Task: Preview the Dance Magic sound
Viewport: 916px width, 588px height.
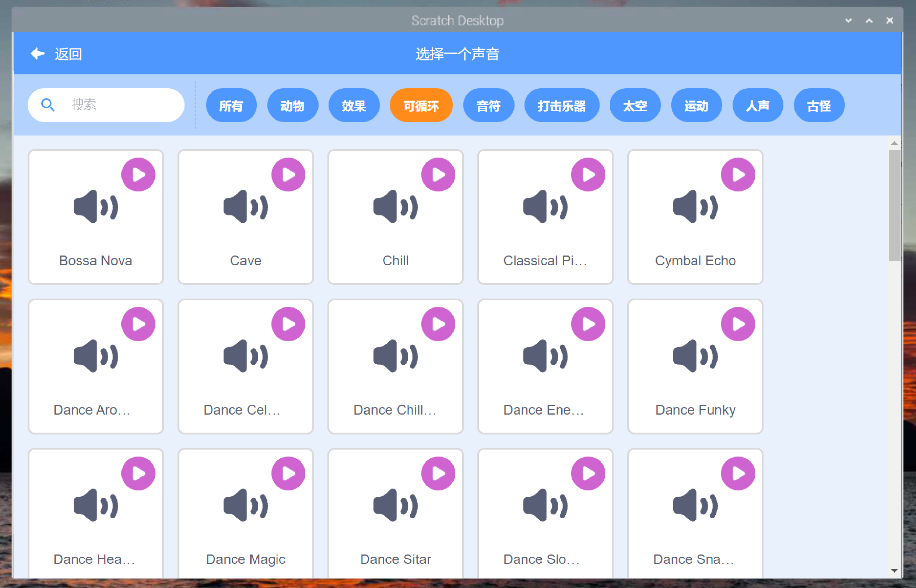Action: (x=288, y=473)
